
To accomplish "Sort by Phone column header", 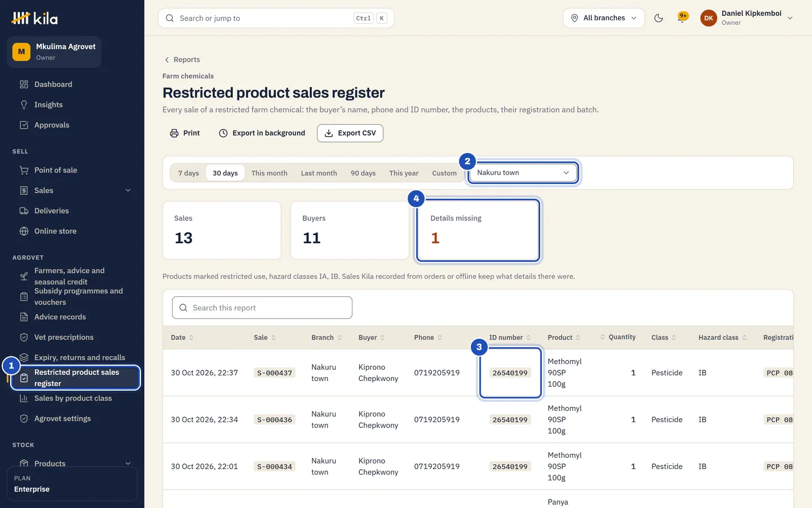I will point(428,338).
